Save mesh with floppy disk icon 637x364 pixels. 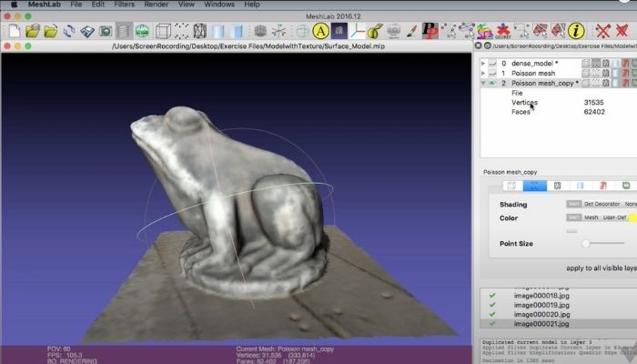(x=87, y=31)
